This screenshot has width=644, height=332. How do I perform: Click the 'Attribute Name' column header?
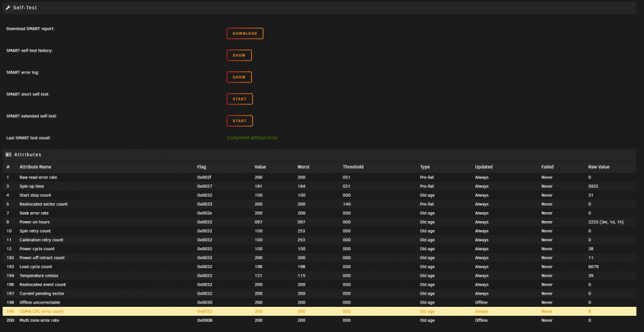click(35, 167)
